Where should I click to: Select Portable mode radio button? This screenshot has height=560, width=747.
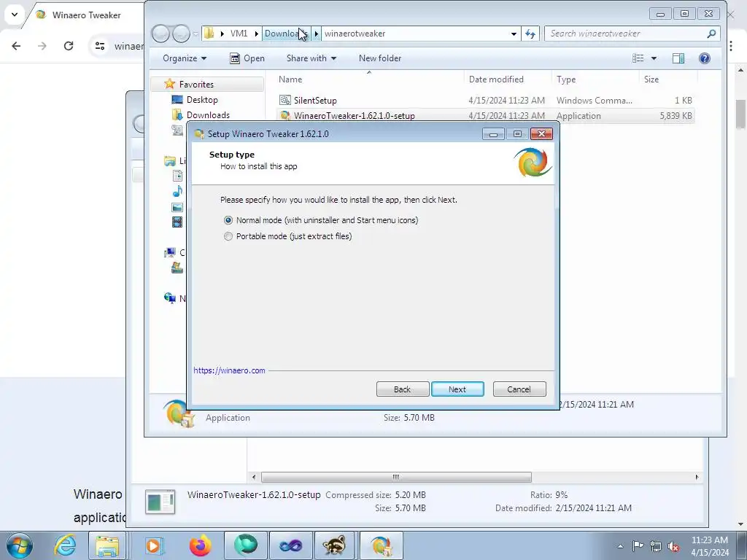click(x=228, y=236)
